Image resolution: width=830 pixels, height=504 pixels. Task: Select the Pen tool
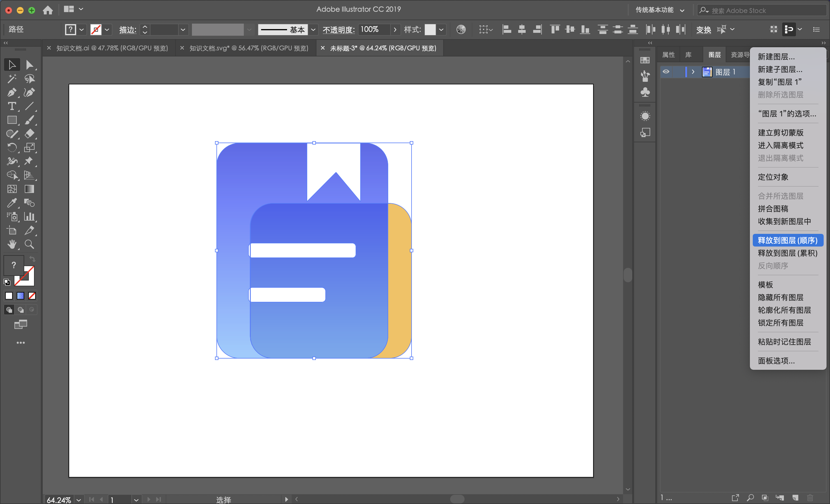(12, 92)
